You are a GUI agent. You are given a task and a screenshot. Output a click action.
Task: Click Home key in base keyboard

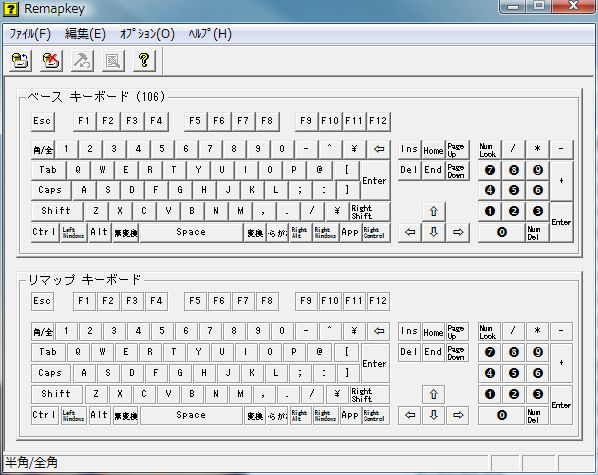tap(433, 149)
